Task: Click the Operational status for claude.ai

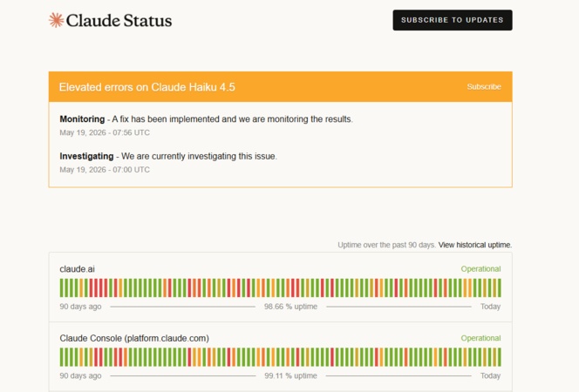Action: 480,269
